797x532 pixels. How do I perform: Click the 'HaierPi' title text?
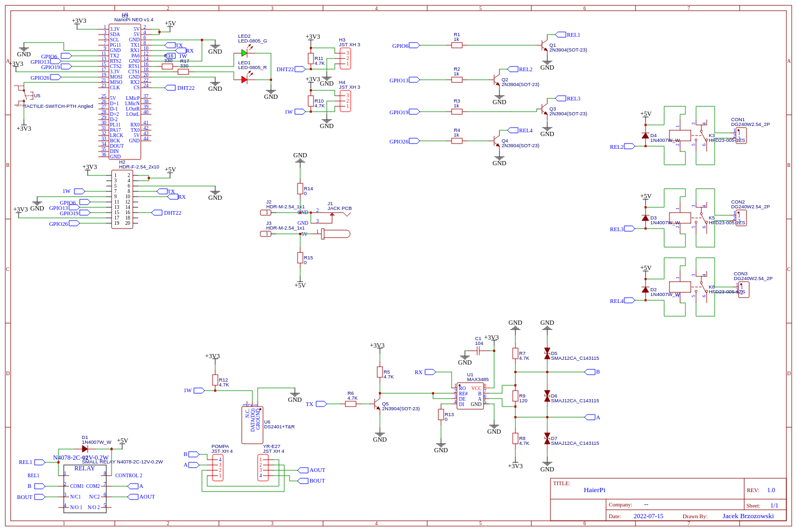(595, 490)
